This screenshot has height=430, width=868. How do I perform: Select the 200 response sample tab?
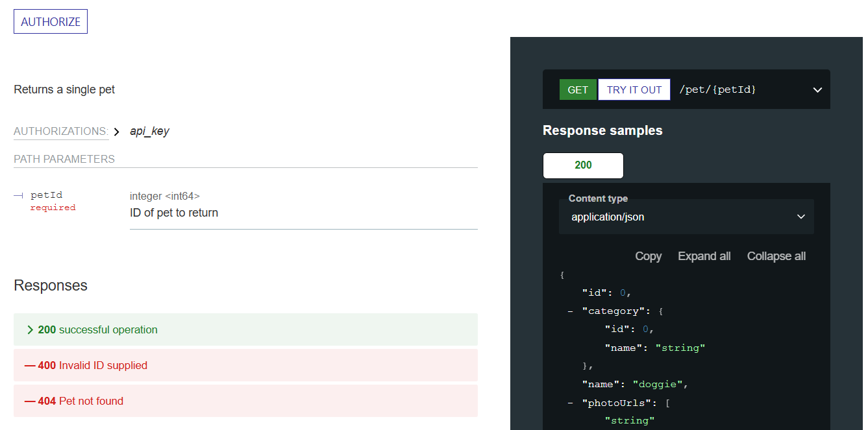(x=582, y=165)
